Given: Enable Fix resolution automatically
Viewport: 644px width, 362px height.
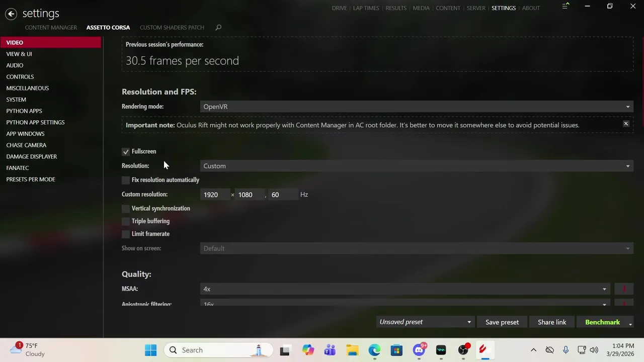Looking at the screenshot, I should pos(126,180).
